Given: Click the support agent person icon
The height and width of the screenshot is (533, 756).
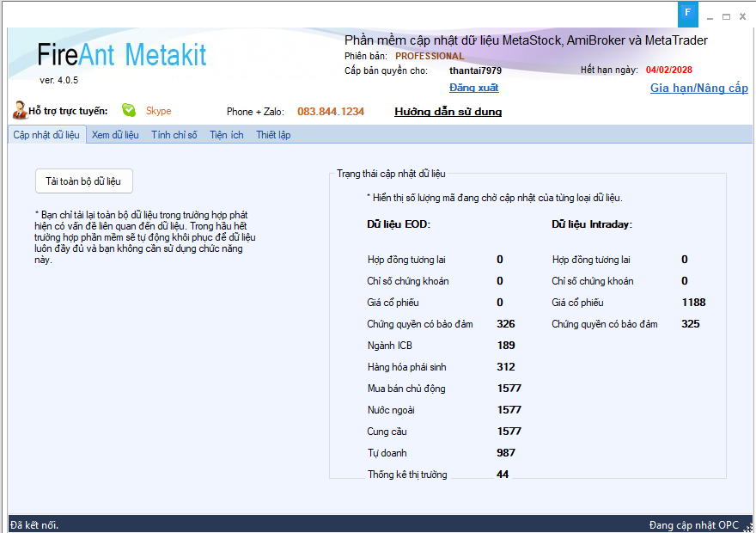Looking at the screenshot, I should click(x=20, y=110).
